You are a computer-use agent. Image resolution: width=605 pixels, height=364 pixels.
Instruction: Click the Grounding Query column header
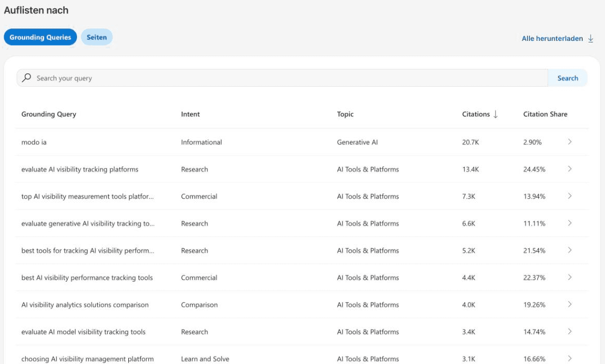click(x=49, y=114)
